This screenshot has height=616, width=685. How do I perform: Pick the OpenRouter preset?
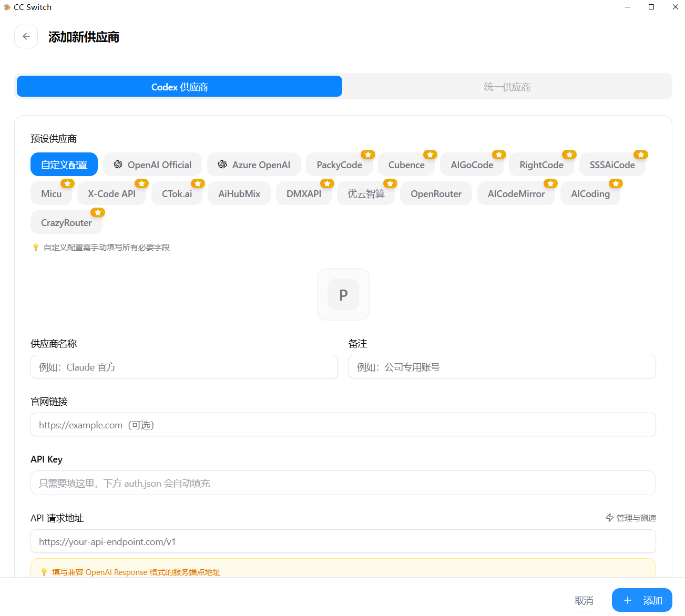pyautogui.click(x=436, y=193)
